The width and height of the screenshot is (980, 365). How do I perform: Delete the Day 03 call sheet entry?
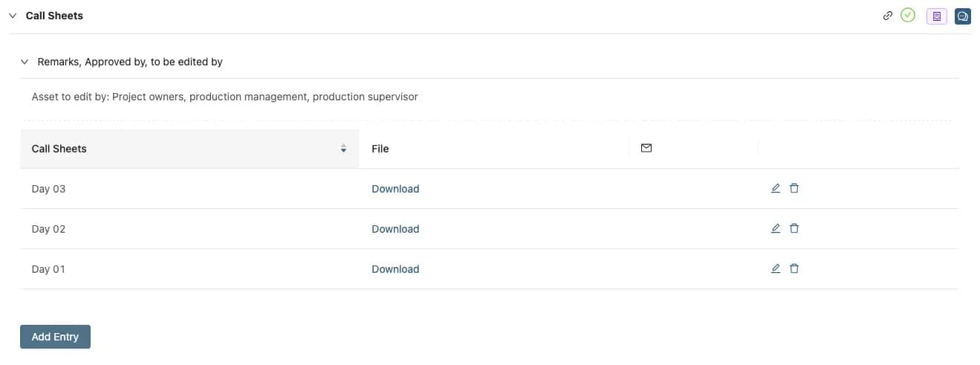point(794,188)
